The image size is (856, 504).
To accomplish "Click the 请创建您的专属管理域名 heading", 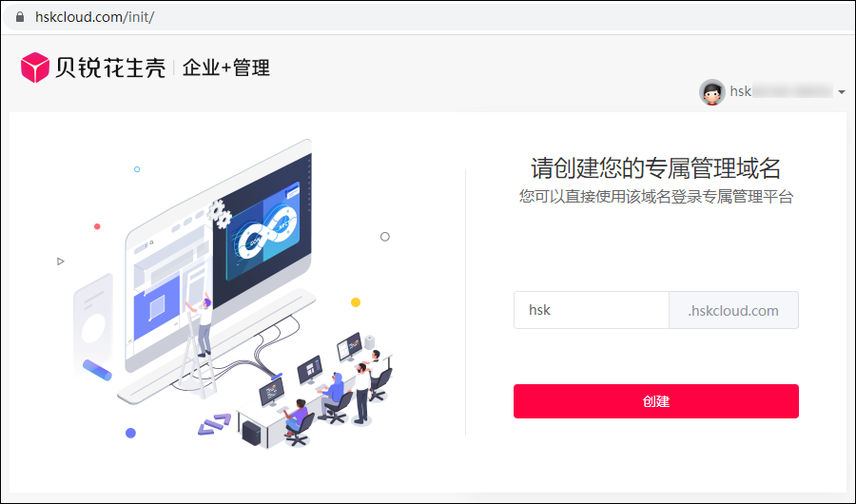I will click(x=655, y=167).
